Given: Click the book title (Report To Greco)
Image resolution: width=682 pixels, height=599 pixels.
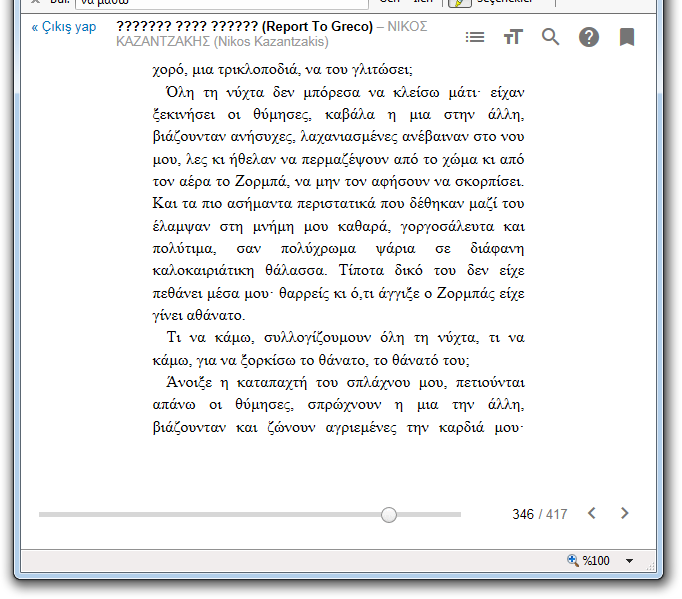Looking at the screenshot, I should (x=318, y=27).
